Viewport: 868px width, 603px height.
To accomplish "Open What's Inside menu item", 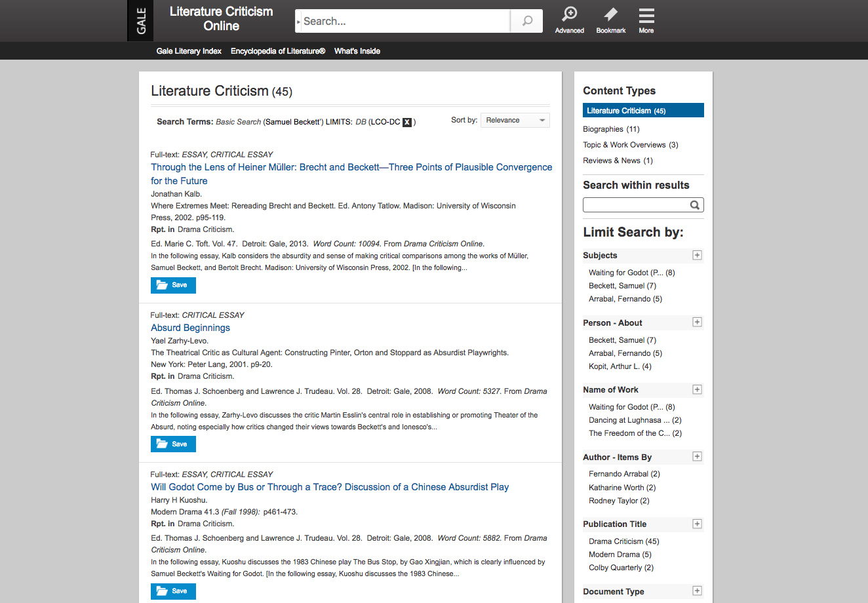I will pos(357,51).
